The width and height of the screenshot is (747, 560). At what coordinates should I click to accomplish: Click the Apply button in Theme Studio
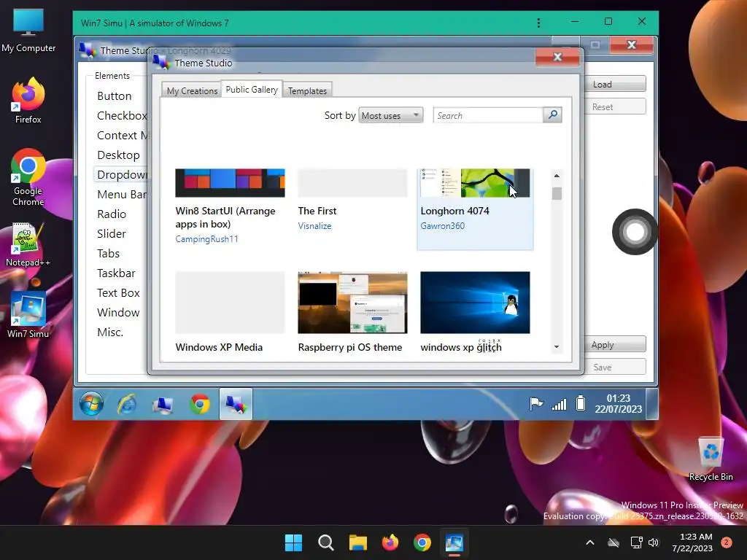(614, 344)
